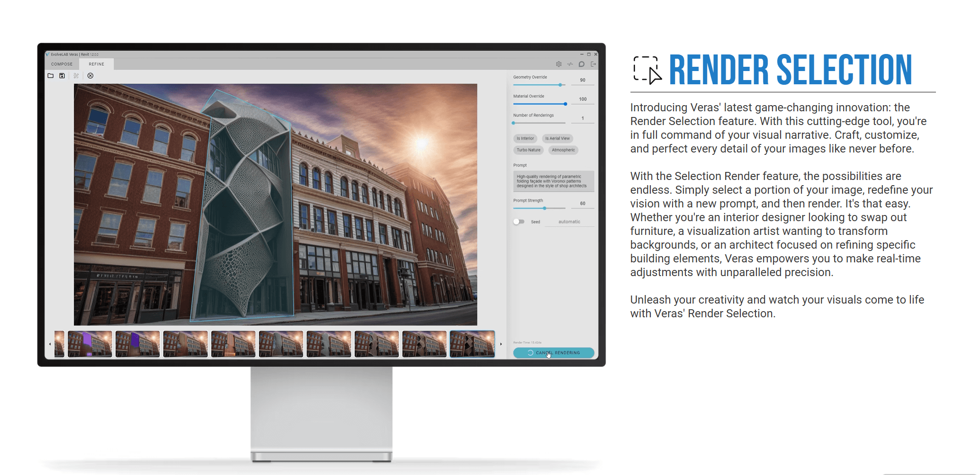Screen dimensions: 980x475
Task: Click the save icon in Veras toolbar
Action: point(62,76)
